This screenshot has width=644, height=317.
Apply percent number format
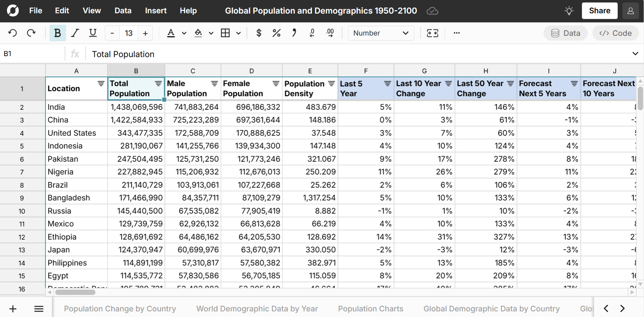276,33
